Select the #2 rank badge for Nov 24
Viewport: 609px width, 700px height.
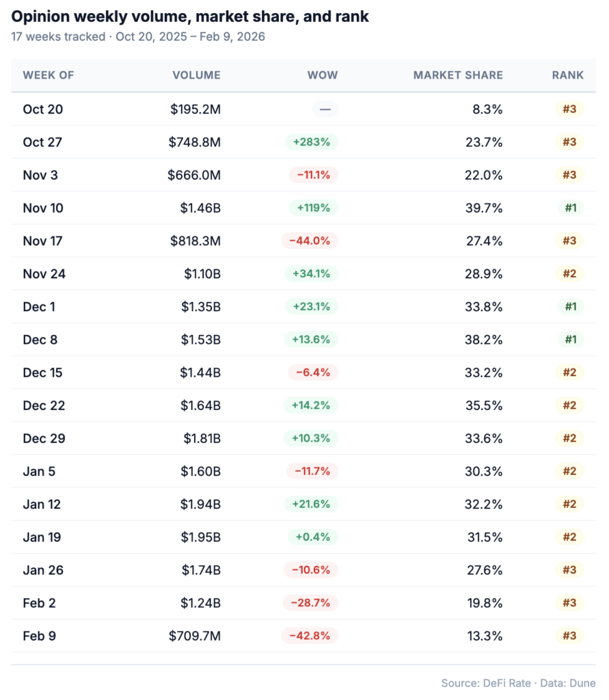pos(569,273)
